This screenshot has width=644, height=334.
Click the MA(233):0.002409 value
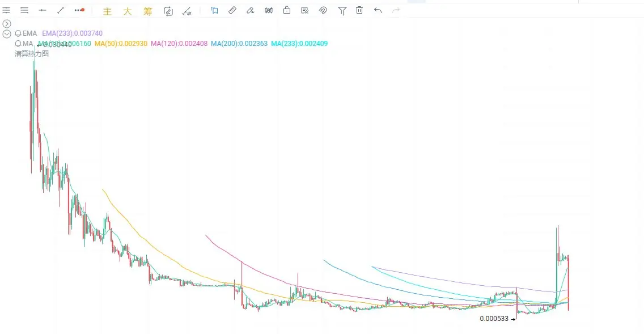tap(299, 44)
